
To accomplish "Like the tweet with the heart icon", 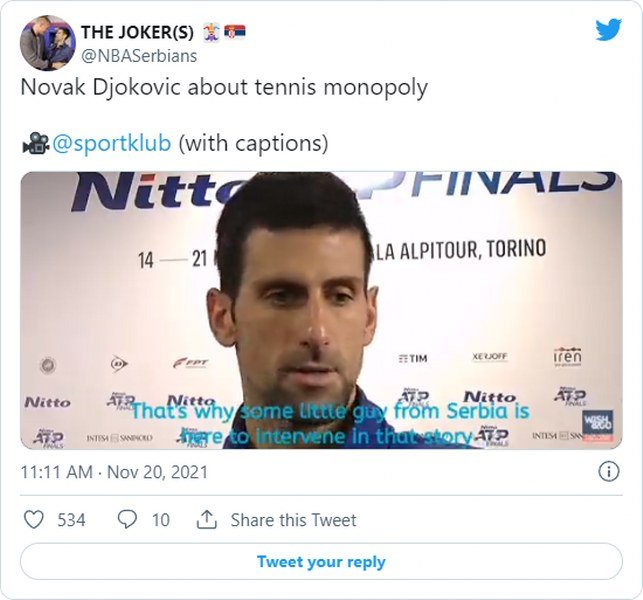I will pos(34,520).
